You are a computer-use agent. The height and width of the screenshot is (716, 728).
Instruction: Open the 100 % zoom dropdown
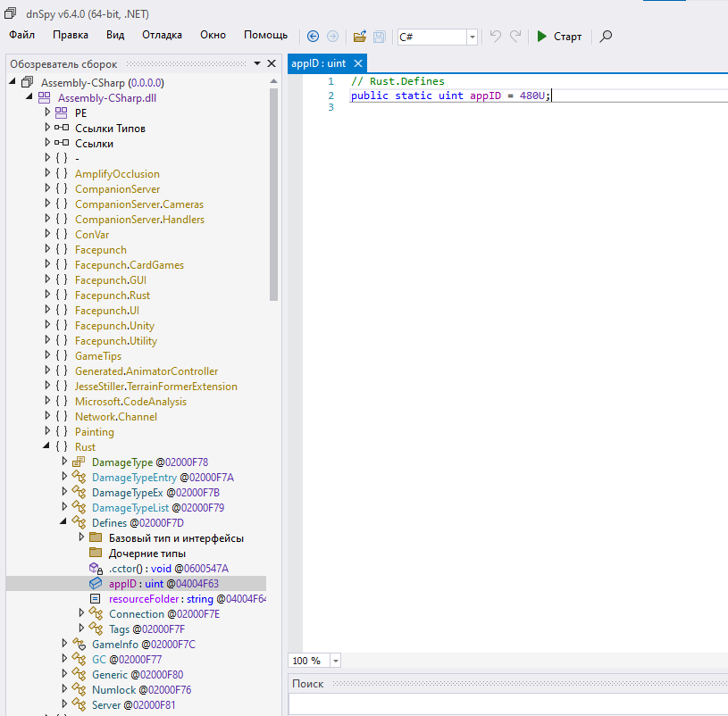(336, 662)
